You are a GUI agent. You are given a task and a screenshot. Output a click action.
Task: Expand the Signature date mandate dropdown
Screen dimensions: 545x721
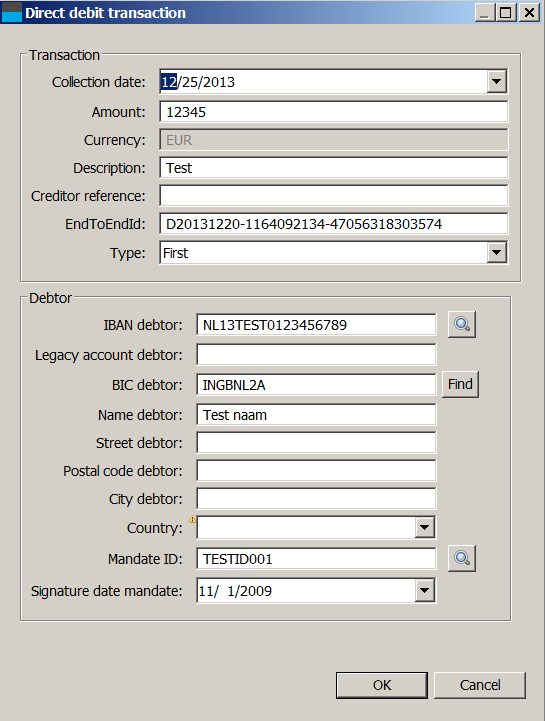[425, 590]
